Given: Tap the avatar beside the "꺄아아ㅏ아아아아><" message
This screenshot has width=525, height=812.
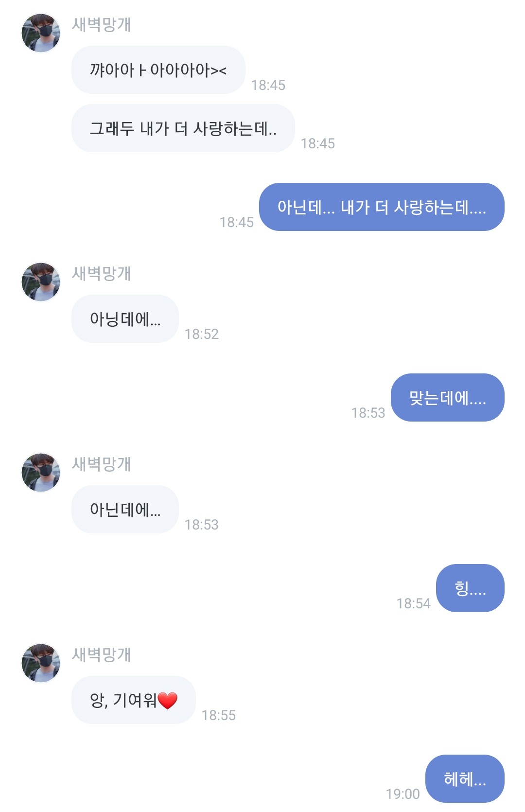Looking at the screenshot, I should point(41,33).
